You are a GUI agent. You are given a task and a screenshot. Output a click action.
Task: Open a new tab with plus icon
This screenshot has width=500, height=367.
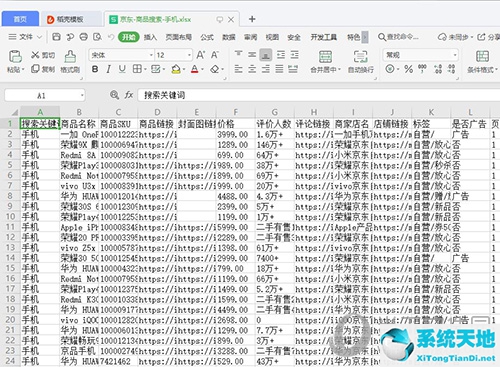coord(252,19)
